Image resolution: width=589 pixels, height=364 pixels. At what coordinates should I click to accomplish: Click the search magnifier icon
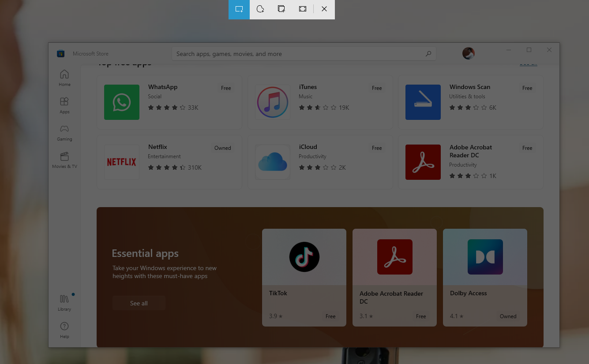(x=428, y=54)
